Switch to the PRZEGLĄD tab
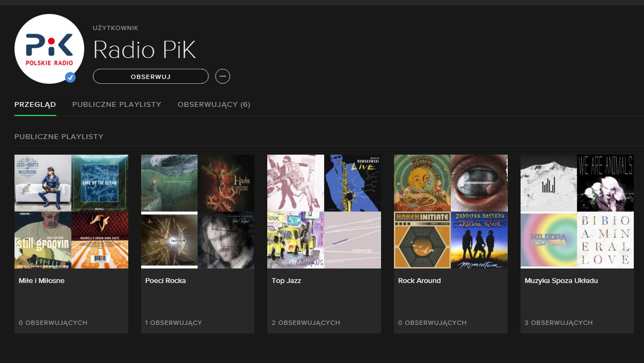 (x=35, y=105)
